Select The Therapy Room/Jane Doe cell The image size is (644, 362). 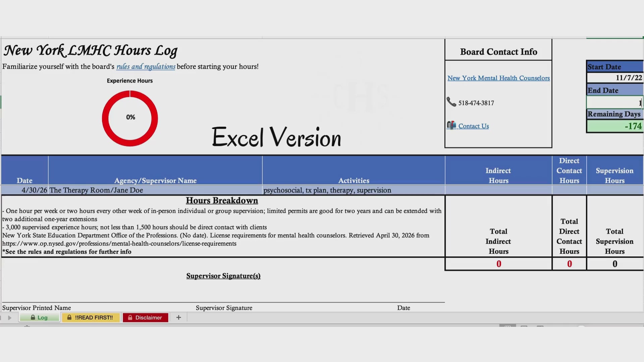pos(155,190)
